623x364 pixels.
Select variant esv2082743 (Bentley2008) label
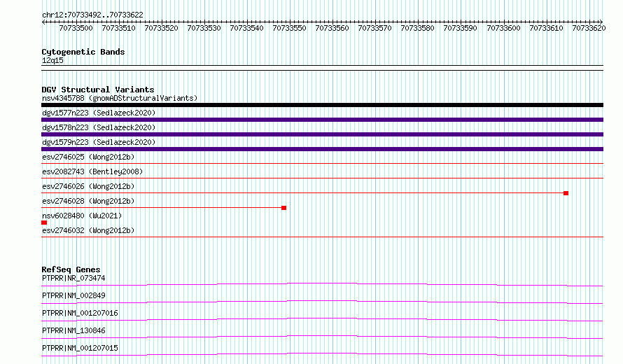pos(92,171)
